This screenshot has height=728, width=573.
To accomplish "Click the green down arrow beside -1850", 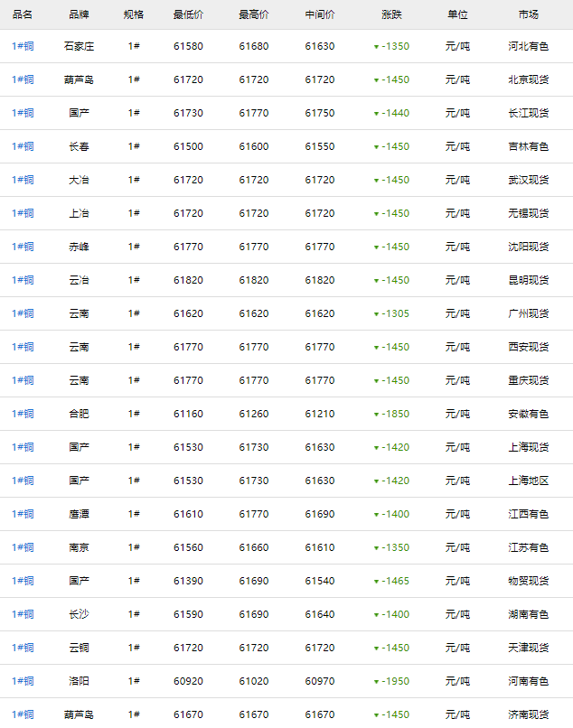I will pos(376,415).
